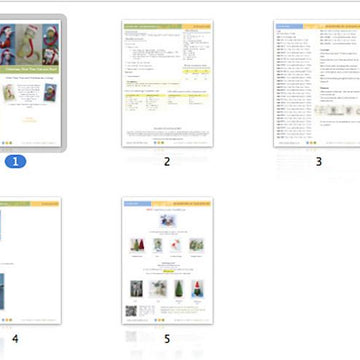Click the page number label 4

15,339
